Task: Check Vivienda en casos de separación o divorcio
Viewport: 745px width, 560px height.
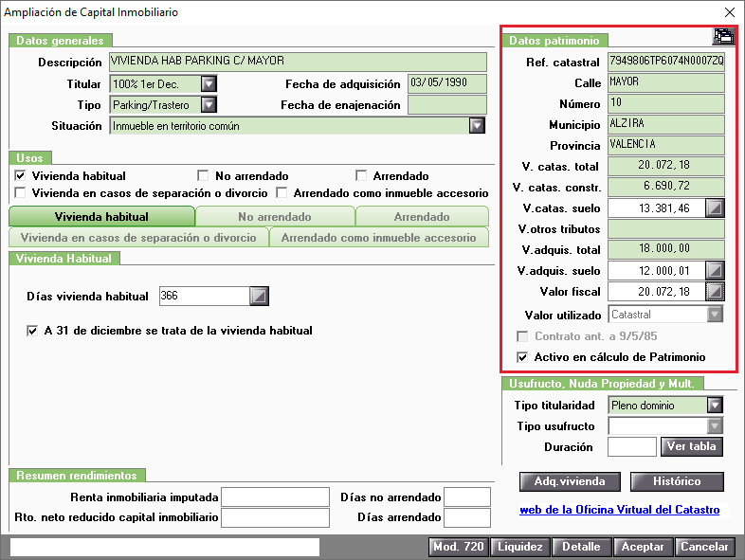Action: [x=20, y=193]
